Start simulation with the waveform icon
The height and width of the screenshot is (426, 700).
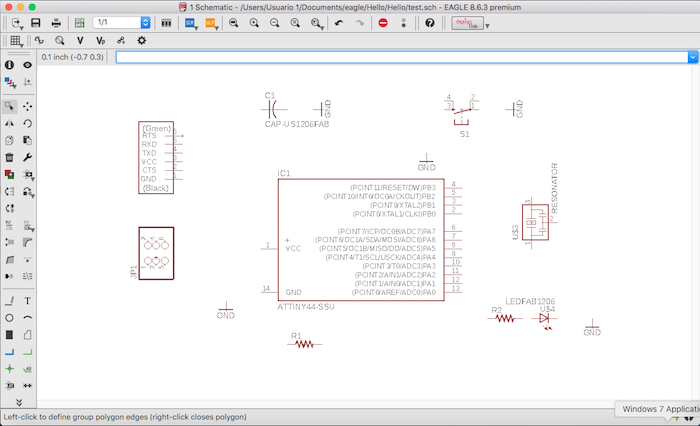(39, 41)
